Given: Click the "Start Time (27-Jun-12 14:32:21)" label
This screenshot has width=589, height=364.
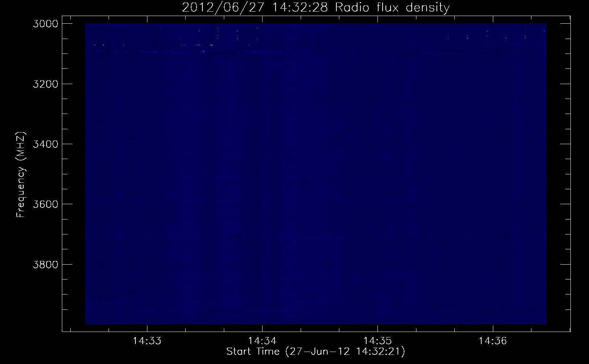Looking at the screenshot, I should 316,352.
